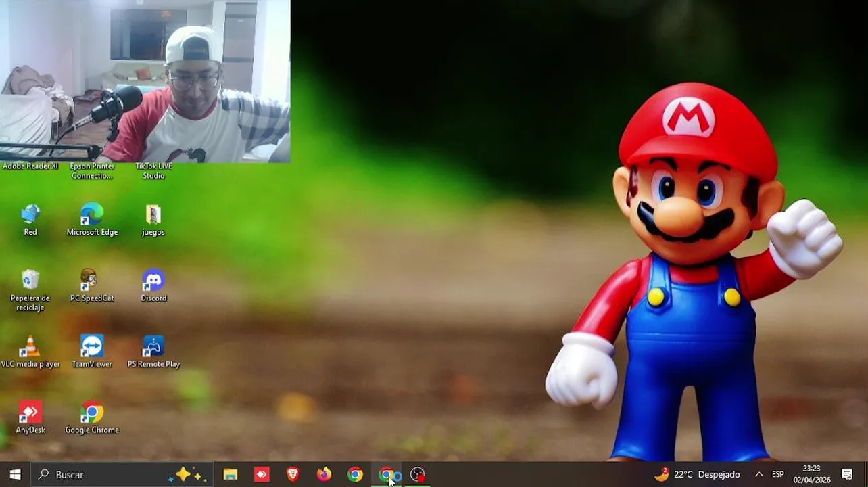Open first Chrome icon on taskbar
Screen dimensions: 868x487
pyautogui.click(x=355, y=474)
